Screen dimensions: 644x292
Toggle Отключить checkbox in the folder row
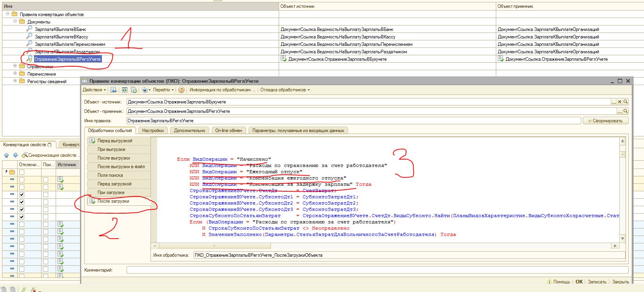(x=22, y=172)
